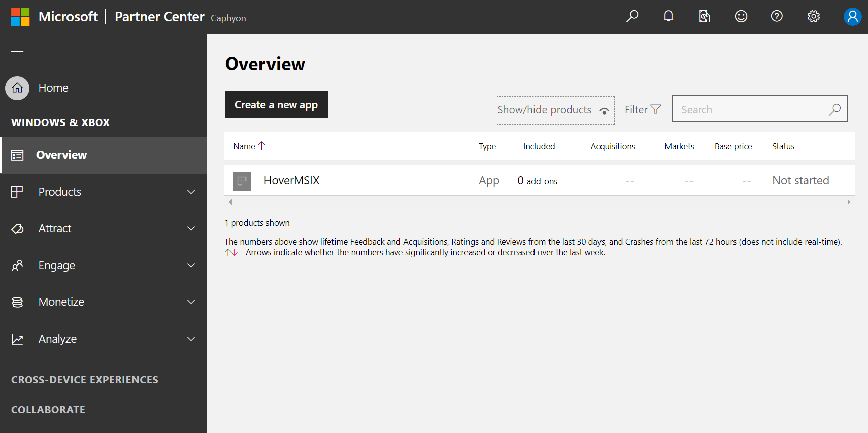The height and width of the screenshot is (433, 868).
Task: Click the Overview list icon
Action: [x=17, y=155]
